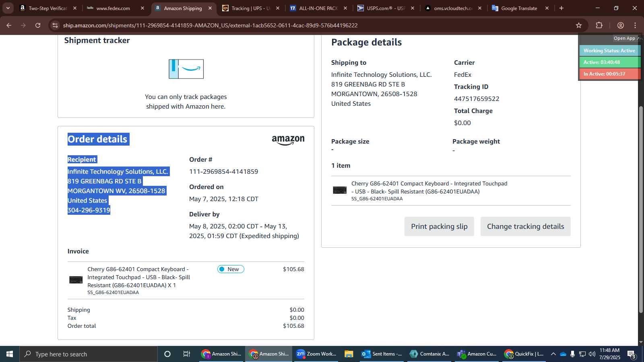Screen dimensions: 644x362
Task: Click the page vertical scrollbar
Action: (x=641, y=209)
